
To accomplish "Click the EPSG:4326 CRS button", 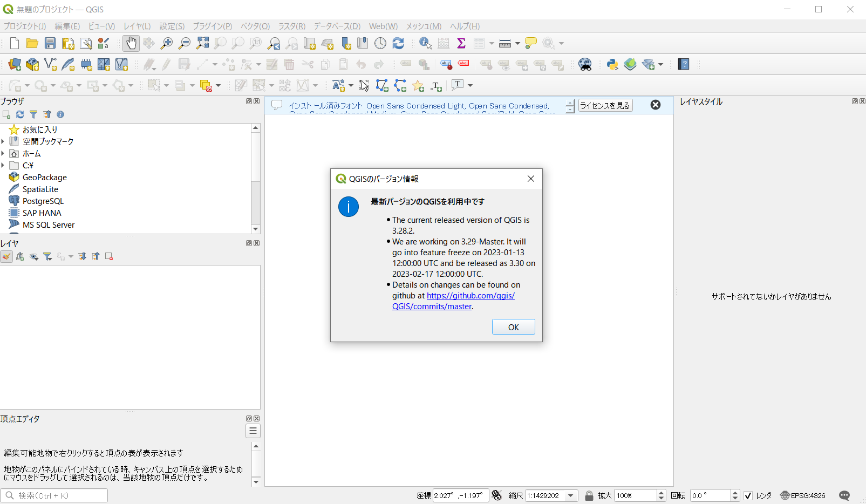I will pyautogui.click(x=803, y=495).
